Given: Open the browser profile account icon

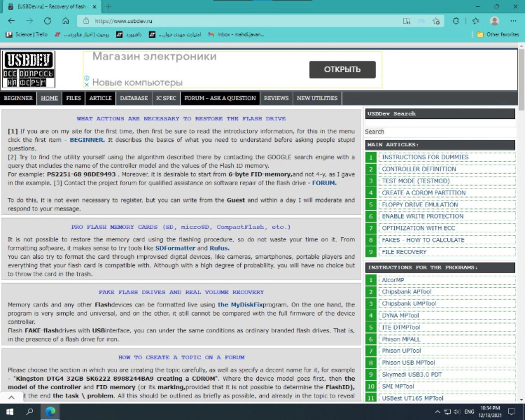Looking at the screenshot, I should tap(494, 21).
